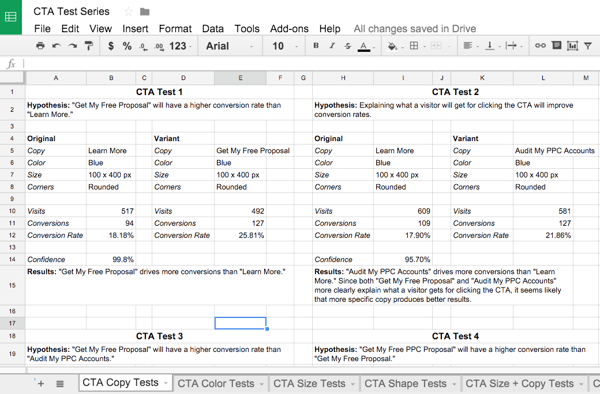Switch to the CTA Color Tests tab

point(220,383)
